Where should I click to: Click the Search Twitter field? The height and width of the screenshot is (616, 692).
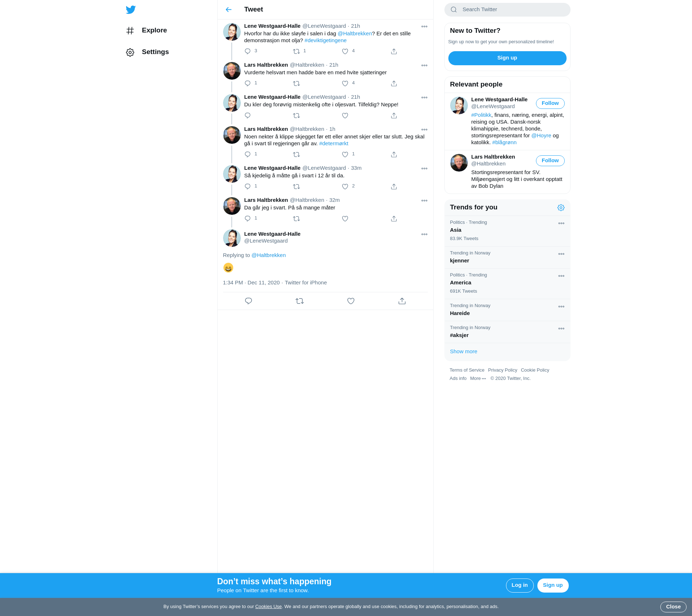click(507, 10)
